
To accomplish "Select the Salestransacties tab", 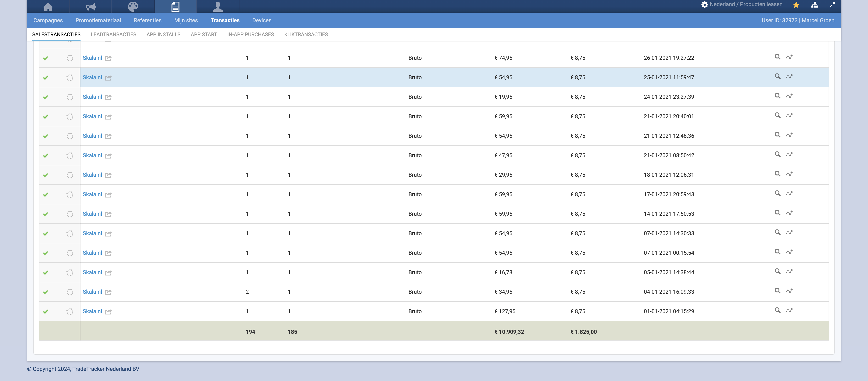I will (x=56, y=34).
